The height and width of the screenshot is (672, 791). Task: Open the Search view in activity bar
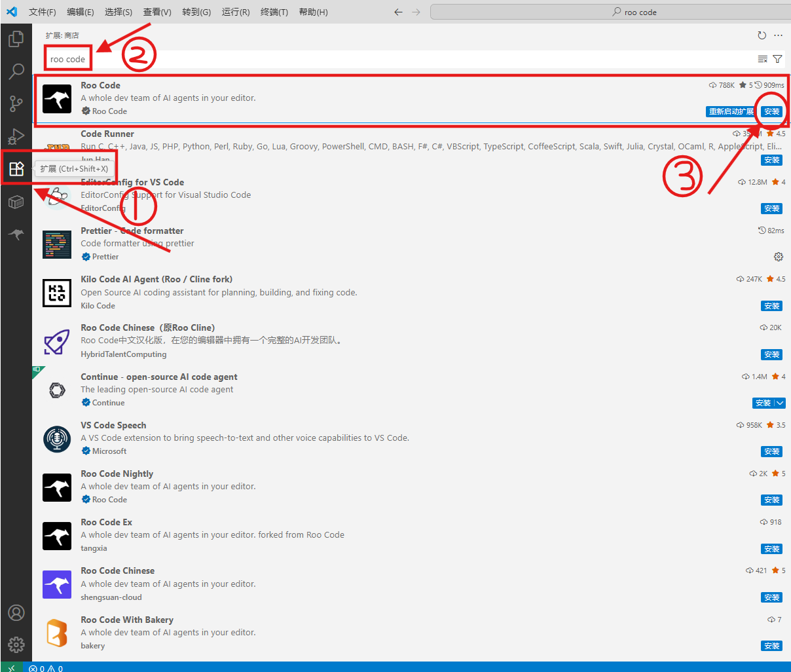pyautogui.click(x=16, y=71)
